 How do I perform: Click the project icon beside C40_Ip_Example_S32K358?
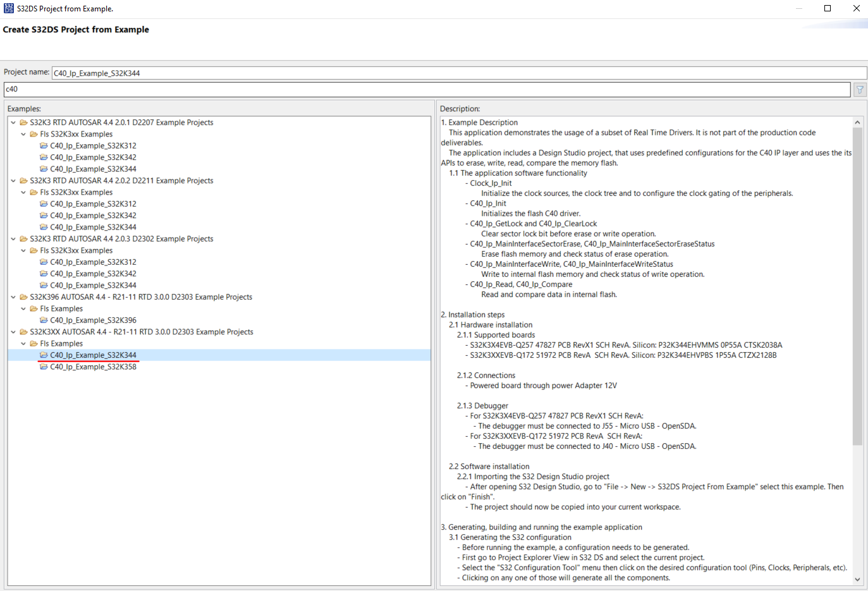coord(43,367)
